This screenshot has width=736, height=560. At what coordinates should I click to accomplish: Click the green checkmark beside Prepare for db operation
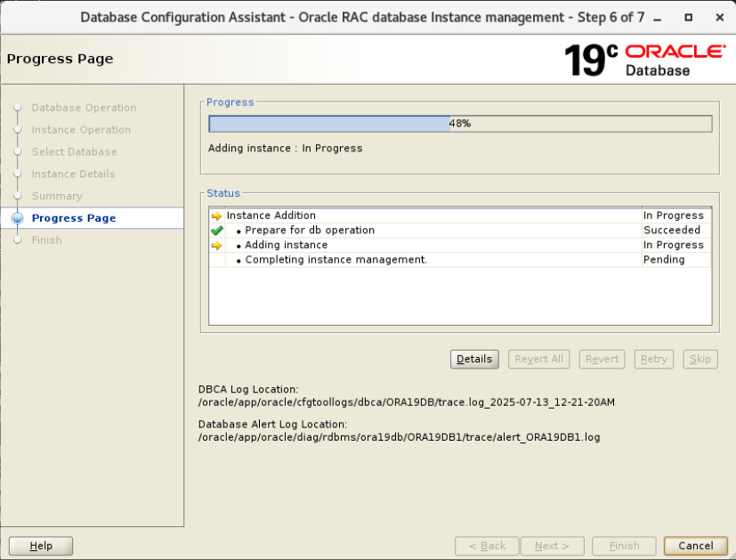[x=216, y=231]
